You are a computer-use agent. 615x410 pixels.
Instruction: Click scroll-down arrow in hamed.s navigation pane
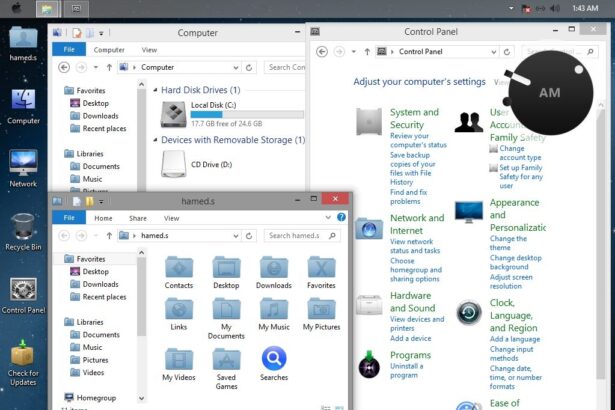pos(141,398)
